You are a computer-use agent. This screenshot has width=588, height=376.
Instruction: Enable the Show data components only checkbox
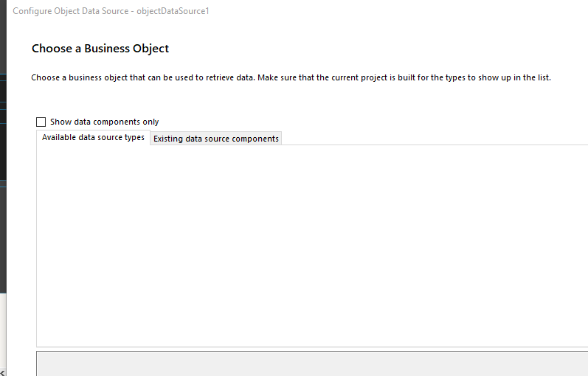[x=41, y=122]
